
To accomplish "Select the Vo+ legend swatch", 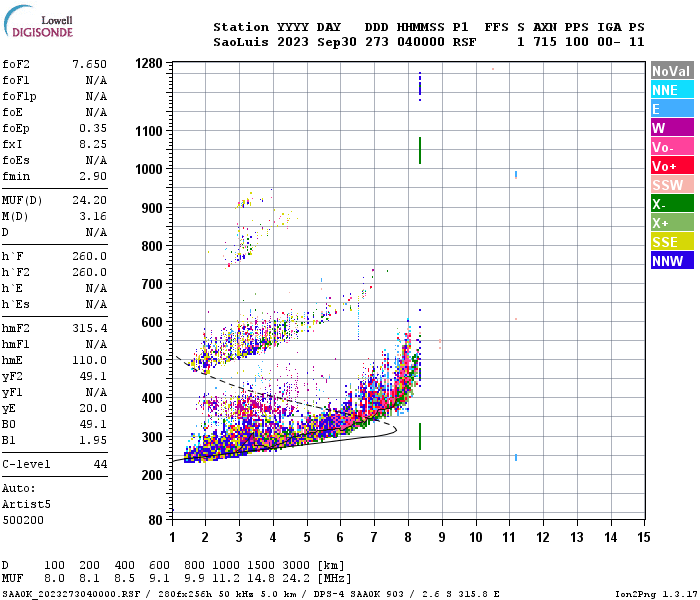I will pos(672,166).
